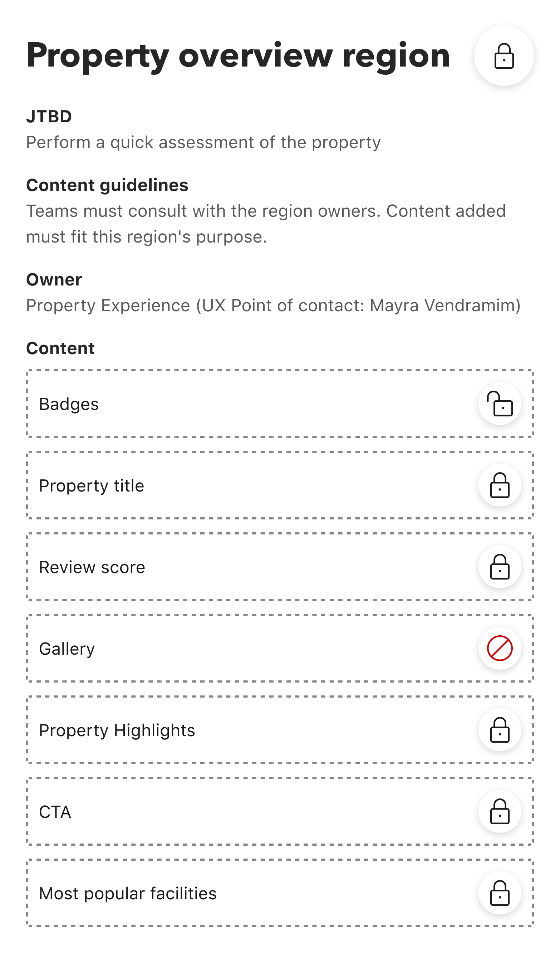Image resolution: width=560 pixels, height=953 pixels.
Task: Select the Most popular facilities label
Action: tap(128, 894)
